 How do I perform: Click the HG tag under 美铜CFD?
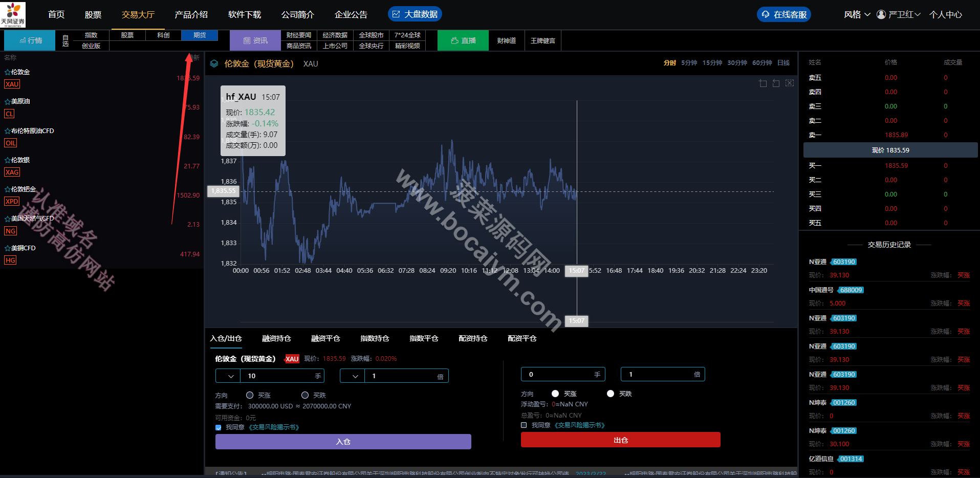click(x=10, y=260)
